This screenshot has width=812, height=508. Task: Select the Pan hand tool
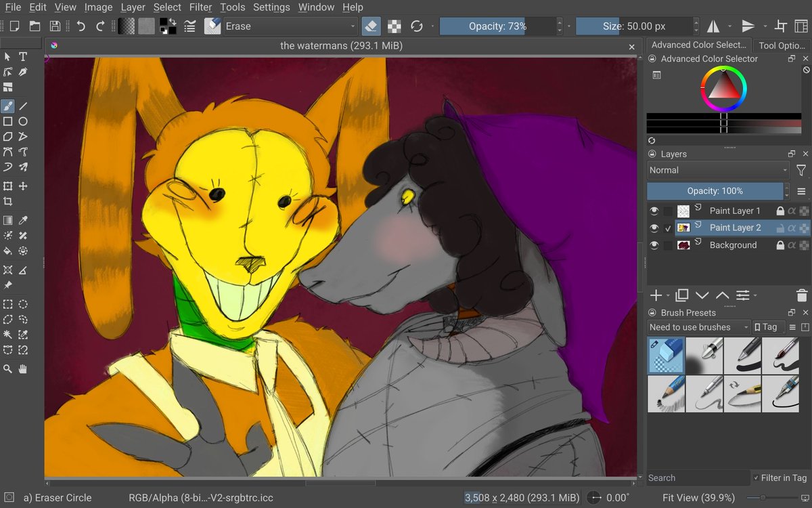pyautogui.click(x=23, y=369)
